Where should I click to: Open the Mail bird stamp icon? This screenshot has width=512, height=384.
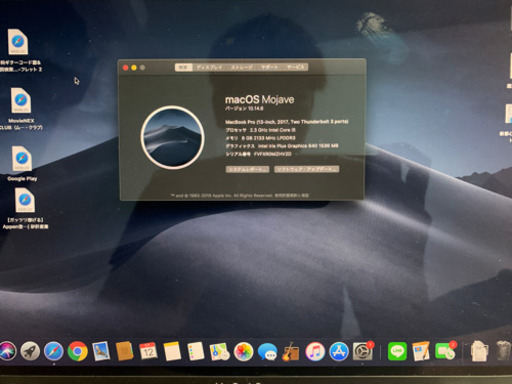point(101,351)
